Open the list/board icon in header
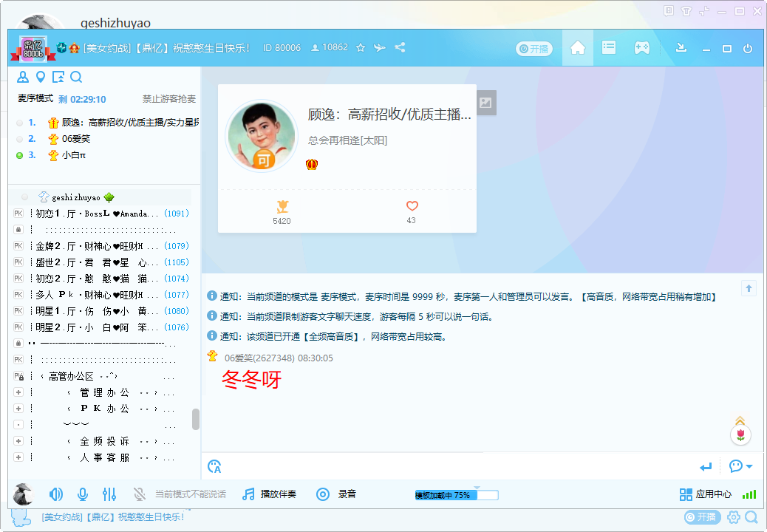This screenshot has height=532, width=767. [x=609, y=47]
